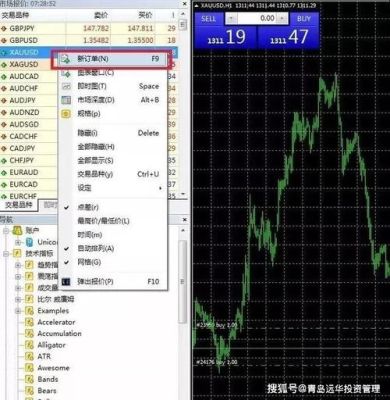390x400 pixels.
Task: Expand the 比尔 威廉姆 tree node
Action: [18, 299]
